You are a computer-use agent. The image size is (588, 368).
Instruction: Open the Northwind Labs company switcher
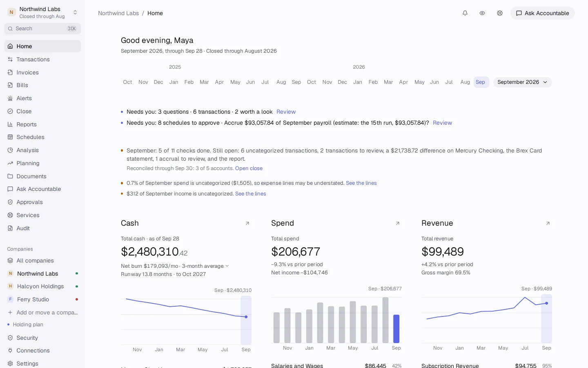point(42,12)
